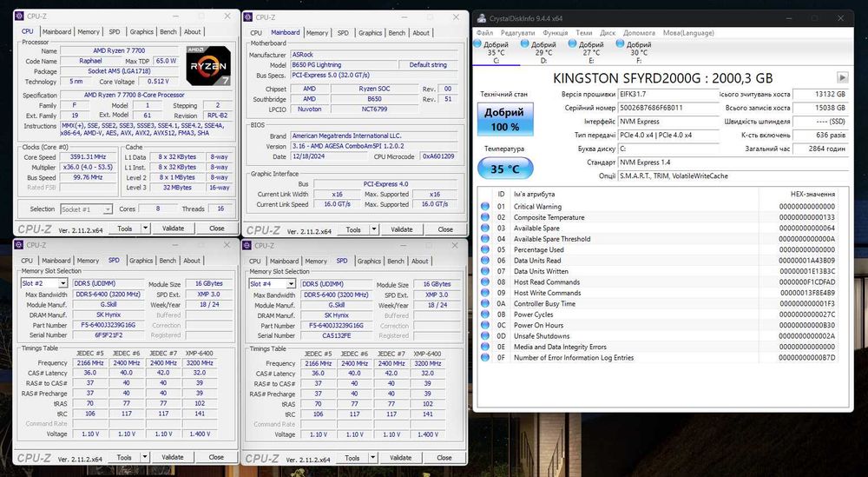Click the Part Number field in Slot #2 window
Screen dimensions: 868x477
pos(107,325)
